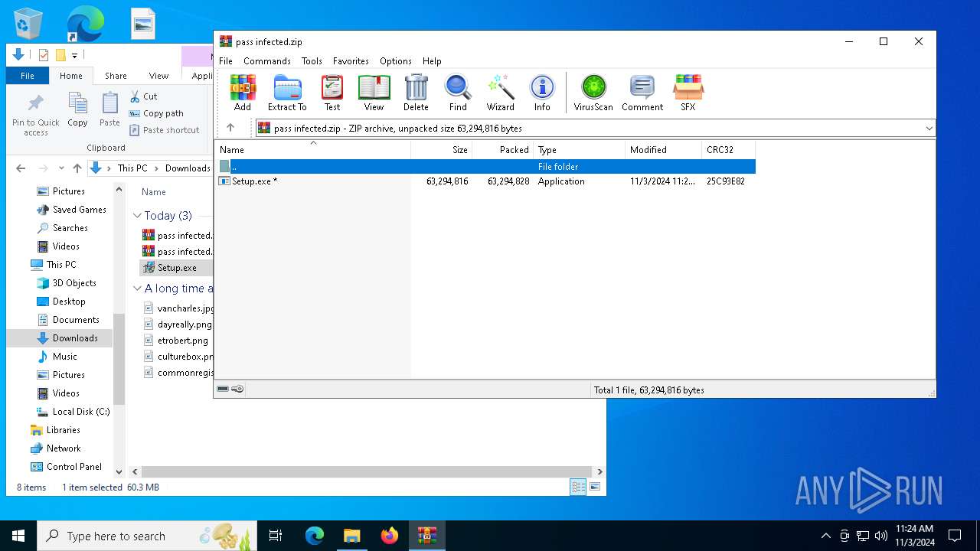
Task: Click the SFX toolbar icon
Action: [x=688, y=93]
